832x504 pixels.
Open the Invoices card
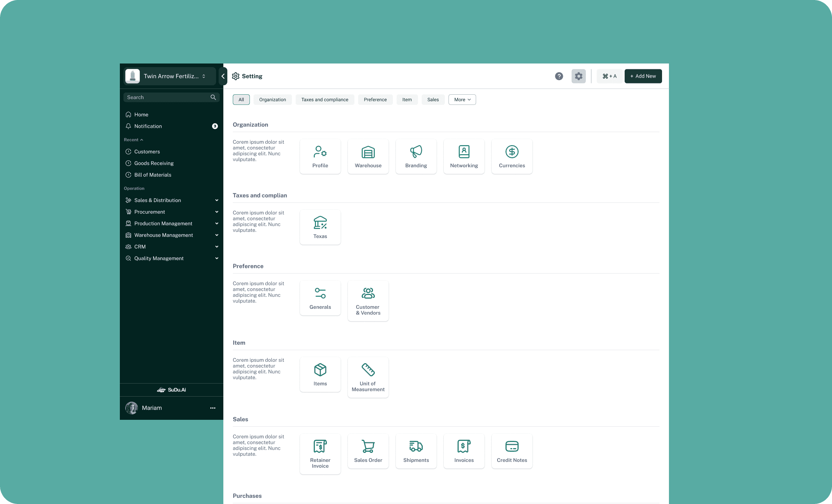pyautogui.click(x=464, y=451)
